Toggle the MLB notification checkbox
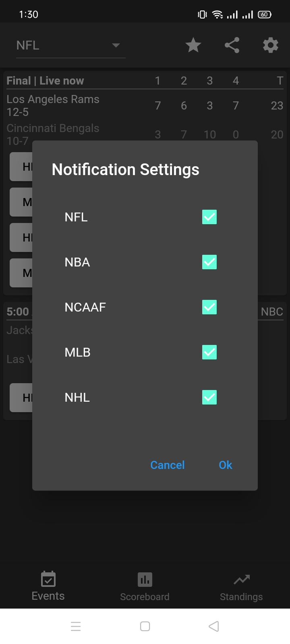290x644 pixels. click(x=209, y=352)
